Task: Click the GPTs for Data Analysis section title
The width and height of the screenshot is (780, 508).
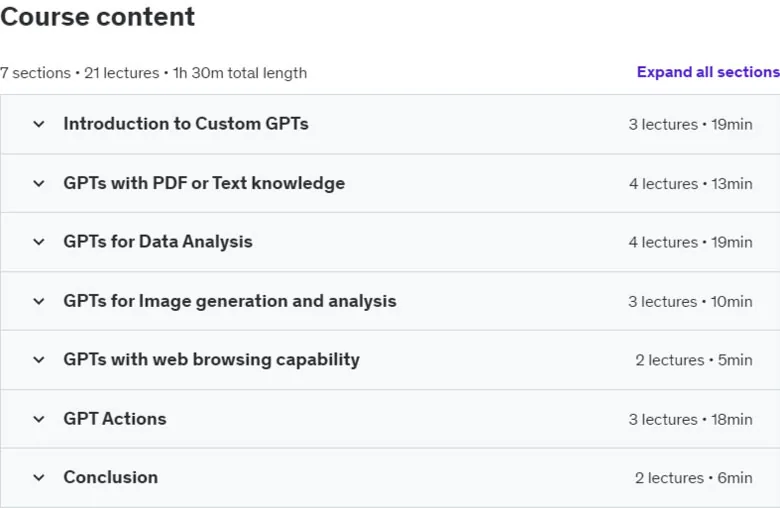Action: coord(158,242)
